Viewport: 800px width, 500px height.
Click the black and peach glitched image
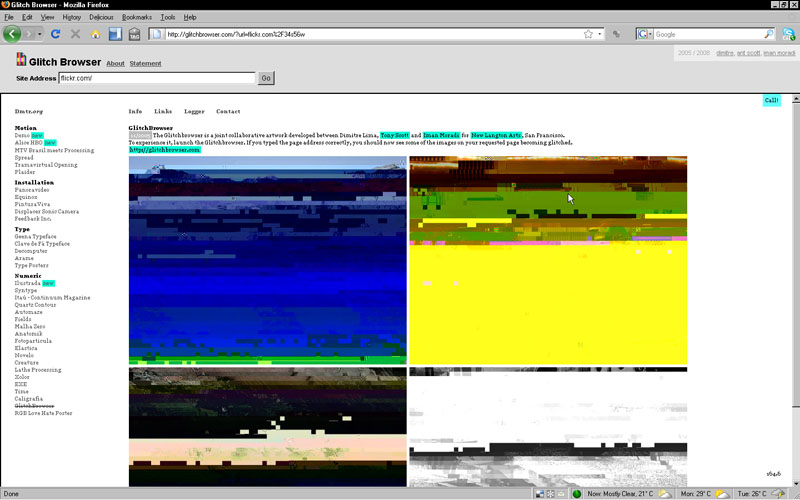point(267,427)
